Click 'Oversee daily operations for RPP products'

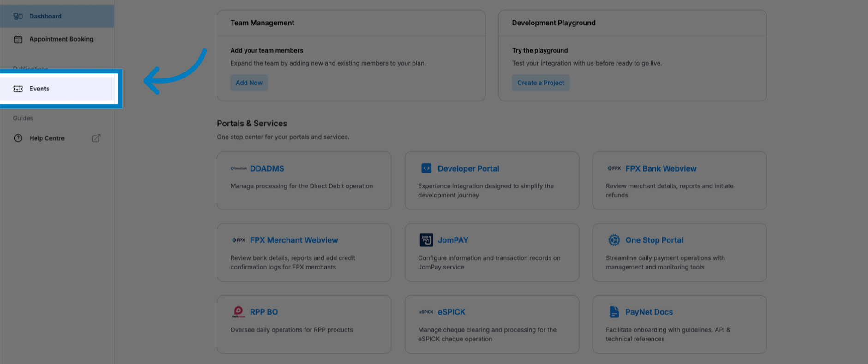[292, 330]
